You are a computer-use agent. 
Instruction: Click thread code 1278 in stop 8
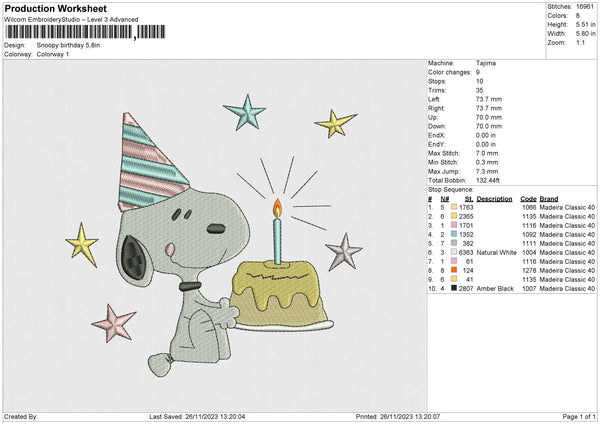[529, 271]
